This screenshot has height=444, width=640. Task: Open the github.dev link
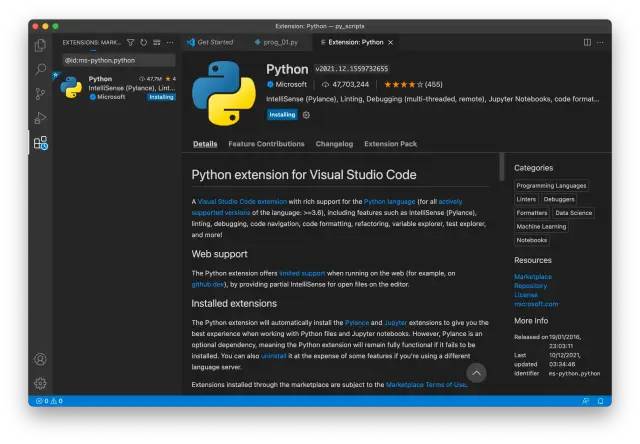(208, 284)
